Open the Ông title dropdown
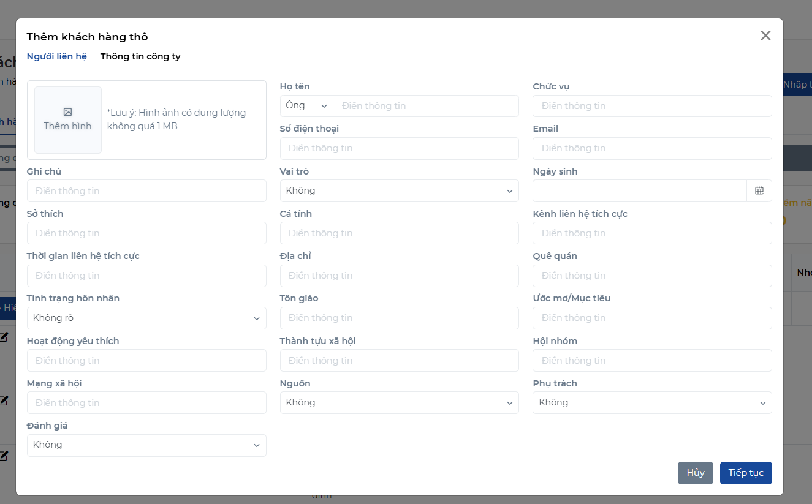Viewport: 812px width, 504px height. click(306, 106)
